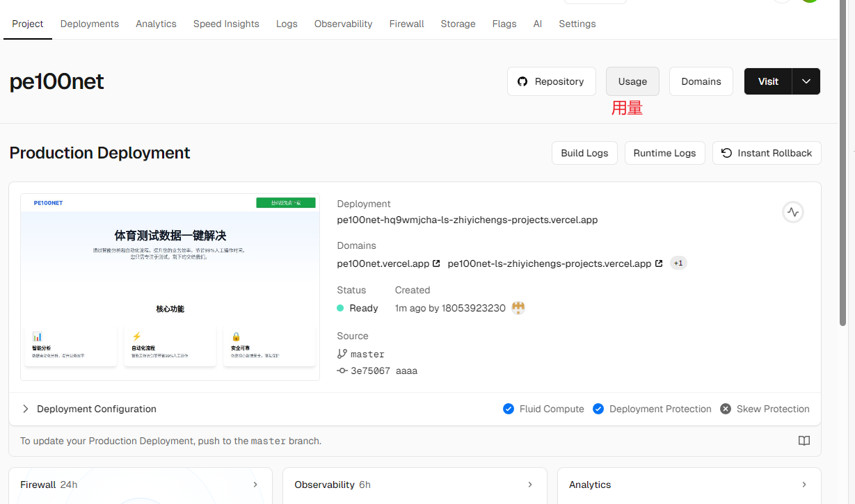Click the green Ready status dot
The height and width of the screenshot is (504, 855).
(340, 308)
